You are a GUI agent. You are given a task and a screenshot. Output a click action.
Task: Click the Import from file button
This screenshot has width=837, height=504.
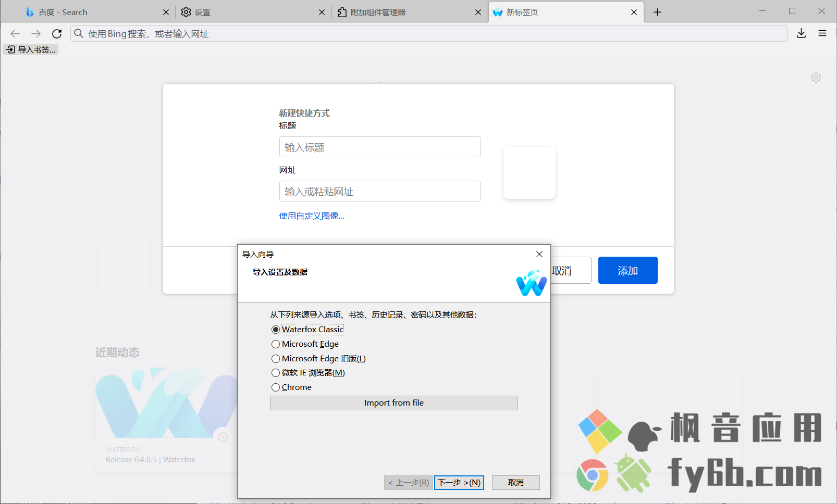[394, 403]
